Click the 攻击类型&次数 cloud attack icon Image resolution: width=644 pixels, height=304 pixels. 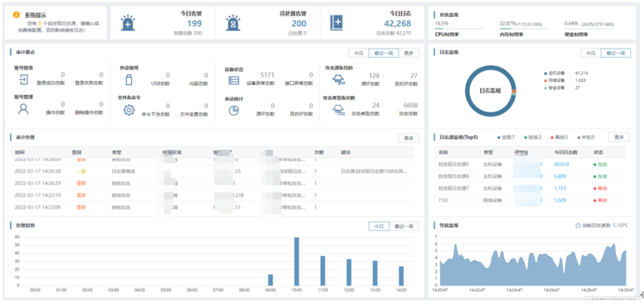[x=339, y=109]
